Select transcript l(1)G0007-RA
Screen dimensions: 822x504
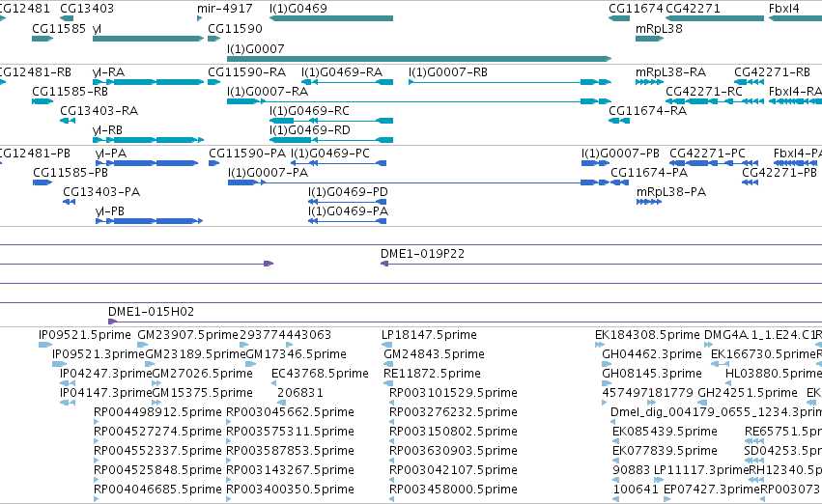[x=268, y=92]
